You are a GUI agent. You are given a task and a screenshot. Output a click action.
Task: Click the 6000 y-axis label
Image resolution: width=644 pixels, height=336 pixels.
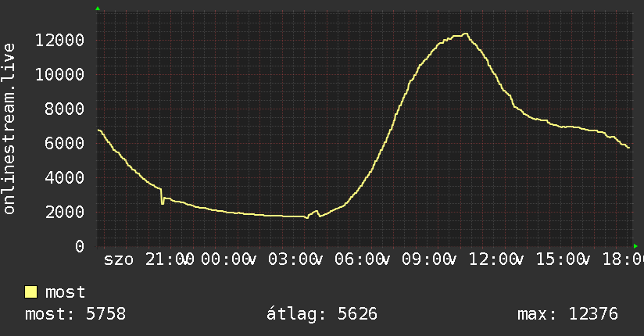65,143
